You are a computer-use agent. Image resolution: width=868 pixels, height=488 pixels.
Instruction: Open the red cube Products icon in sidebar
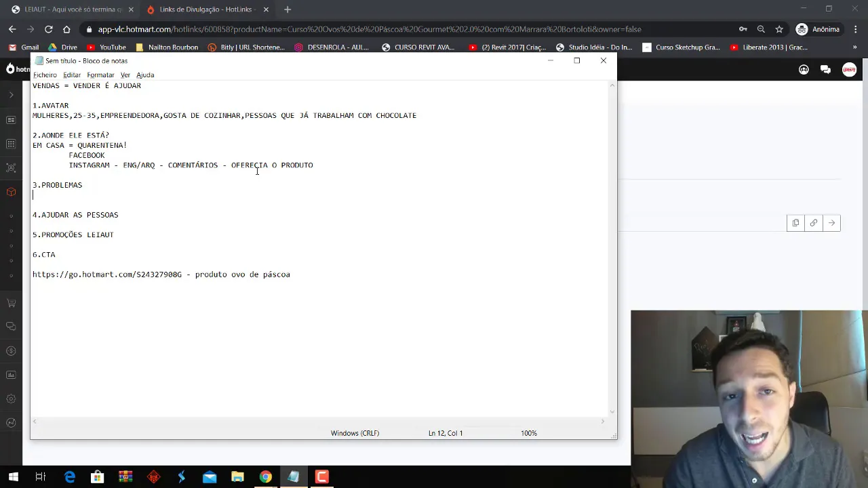tap(11, 192)
